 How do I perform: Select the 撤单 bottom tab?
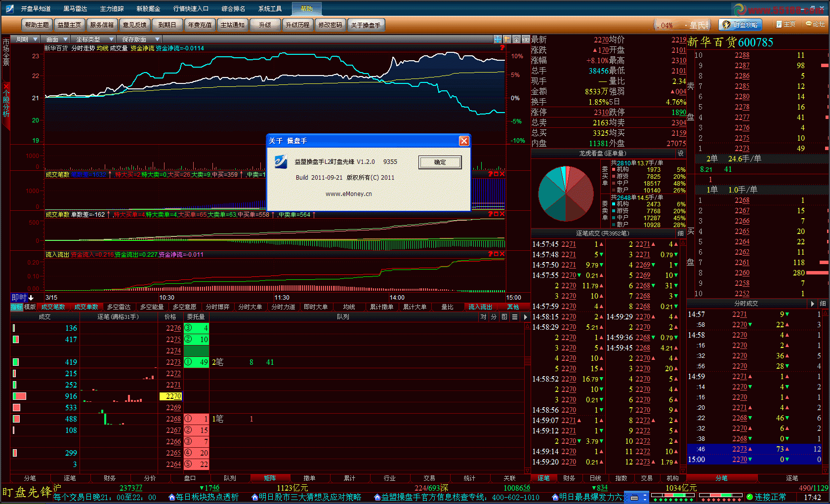310,478
